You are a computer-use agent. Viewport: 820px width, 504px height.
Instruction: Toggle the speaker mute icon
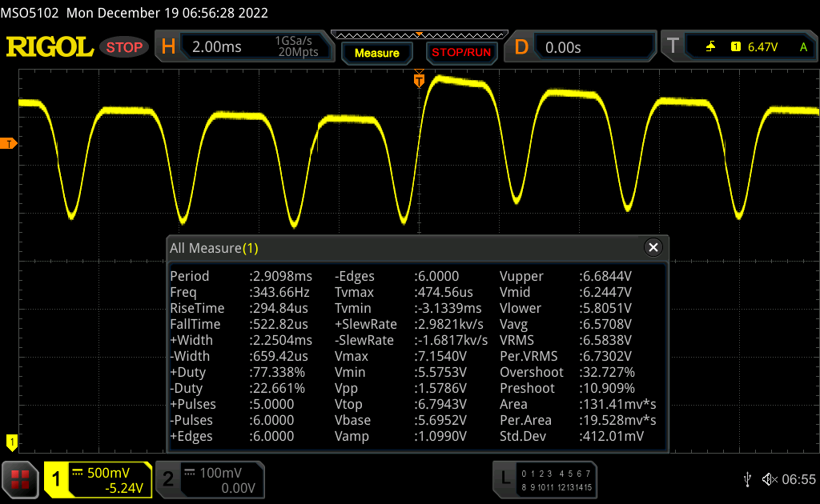click(x=769, y=479)
